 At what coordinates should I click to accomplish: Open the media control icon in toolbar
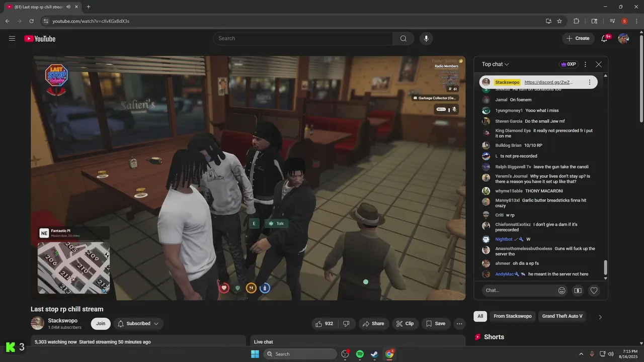pyautogui.click(x=612, y=21)
